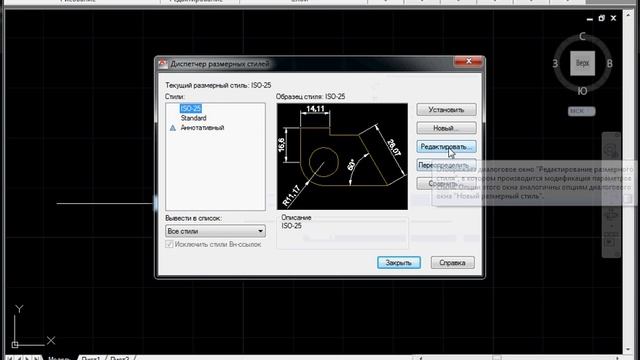Click the Новый... button
640x360 pixels.
click(x=446, y=128)
